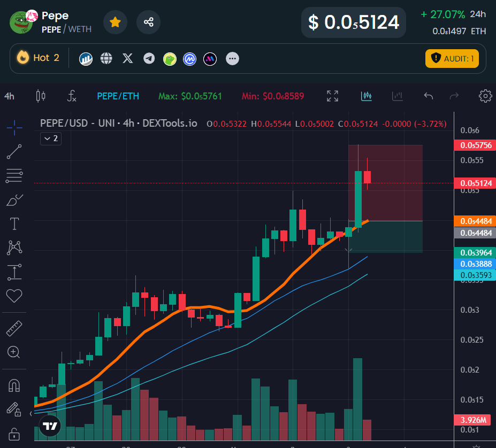Switch pair display via PEPE/ETH
Screen dimensions: 496x448
[118, 96]
